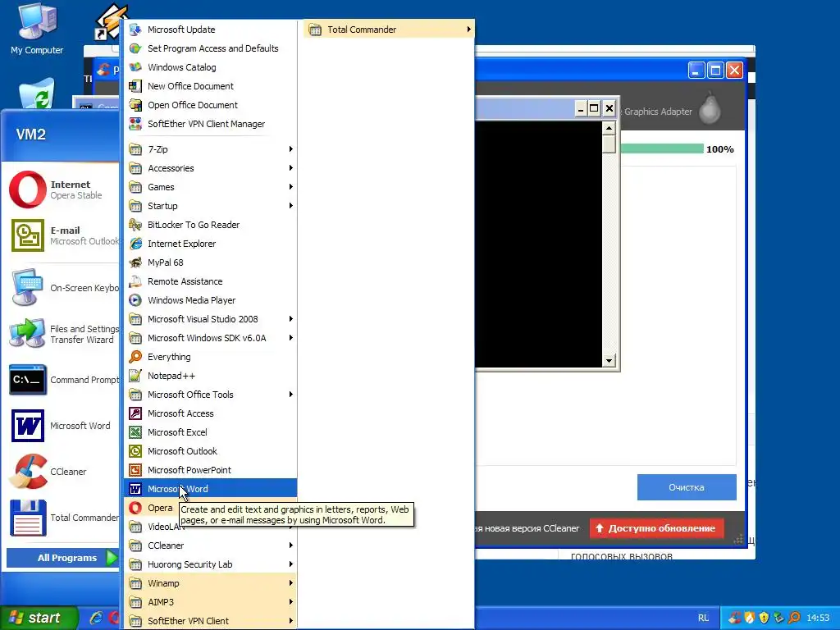Screen dimensions: 840x630
Task: Click the yellow security shield tray icon
Action: tap(765, 618)
